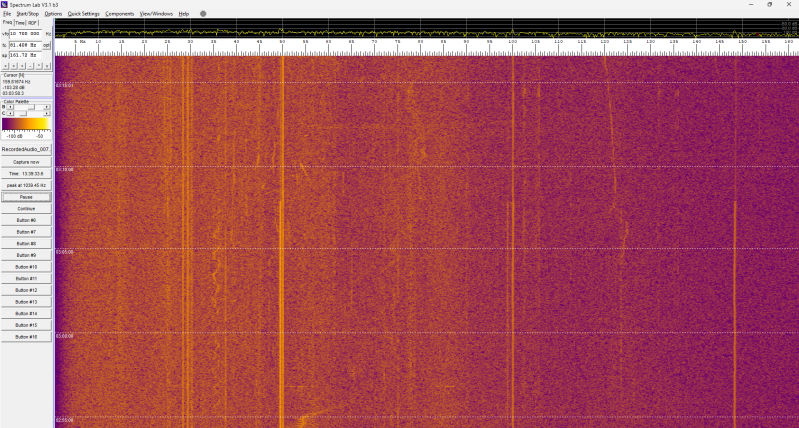This screenshot has width=799, height=428.
Task: Open the File menu
Action: (x=7, y=14)
